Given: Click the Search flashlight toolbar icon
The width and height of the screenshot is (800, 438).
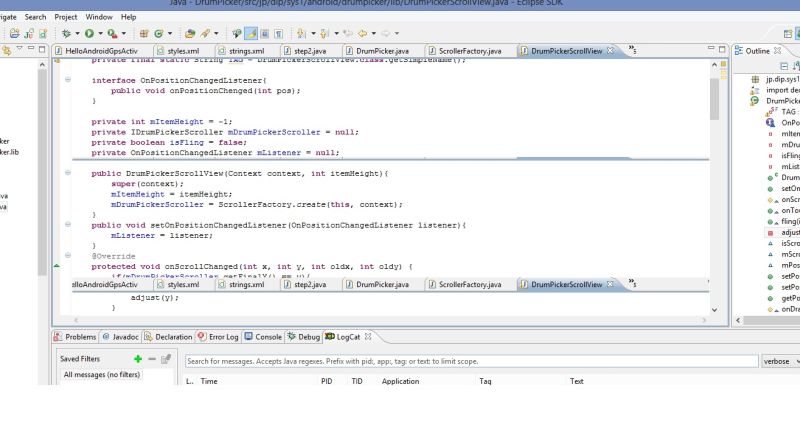Looking at the screenshot, I should click(x=205, y=33).
